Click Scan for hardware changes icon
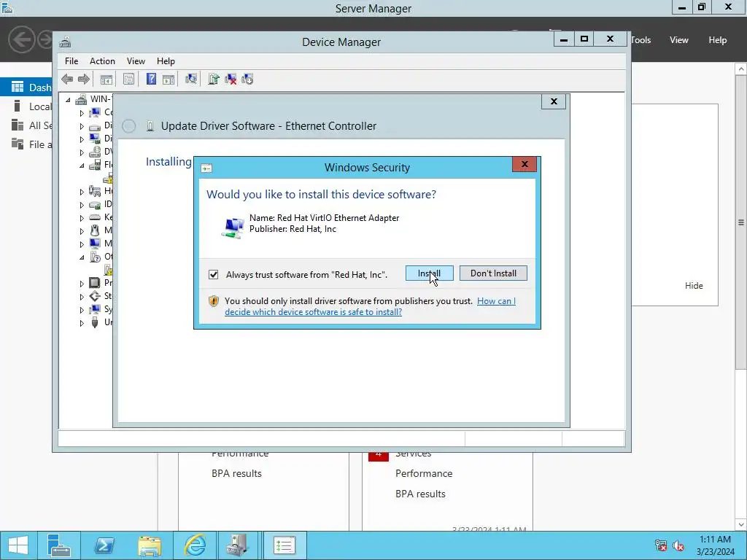The width and height of the screenshot is (747, 560). click(191, 79)
